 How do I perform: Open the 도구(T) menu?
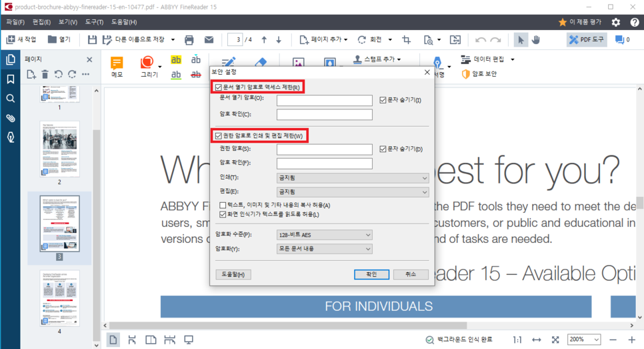94,22
